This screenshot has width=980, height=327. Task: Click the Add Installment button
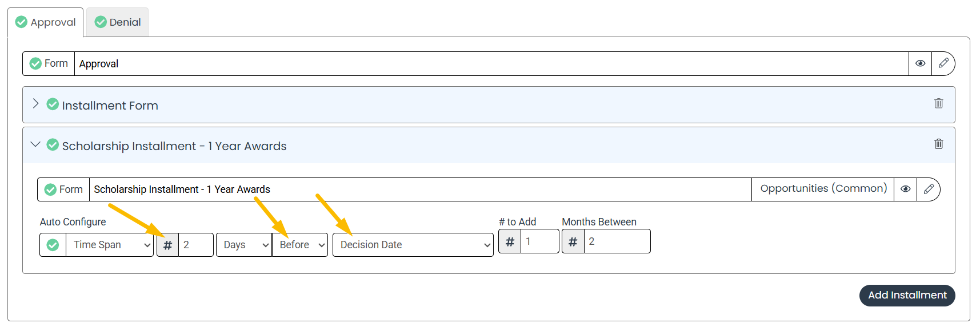point(907,295)
